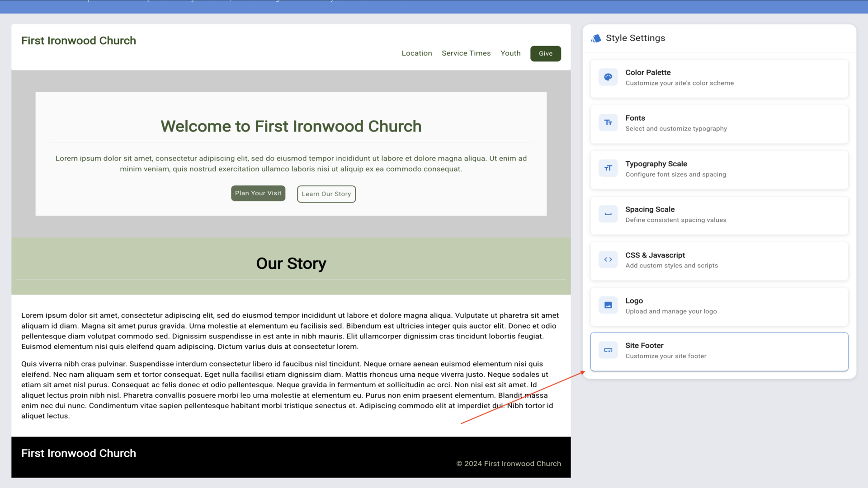Click the Learn Our Story button
The image size is (868, 488).
(x=326, y=194)
